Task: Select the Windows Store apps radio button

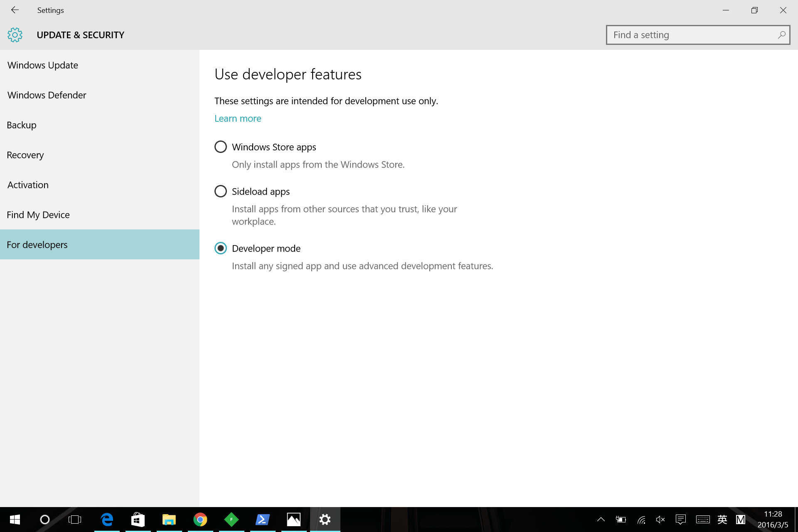Action: 221,147
